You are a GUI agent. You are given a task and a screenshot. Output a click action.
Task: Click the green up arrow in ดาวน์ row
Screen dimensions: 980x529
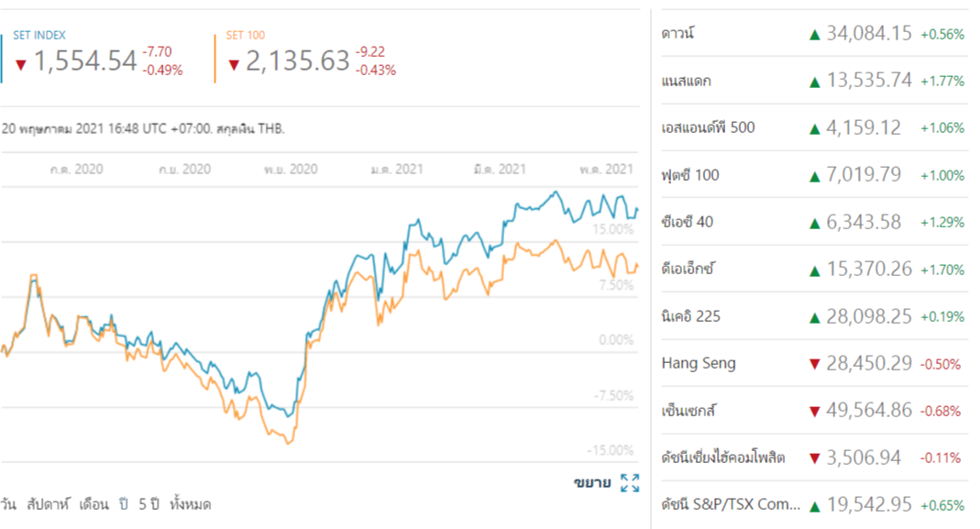[x=813, y=34]
